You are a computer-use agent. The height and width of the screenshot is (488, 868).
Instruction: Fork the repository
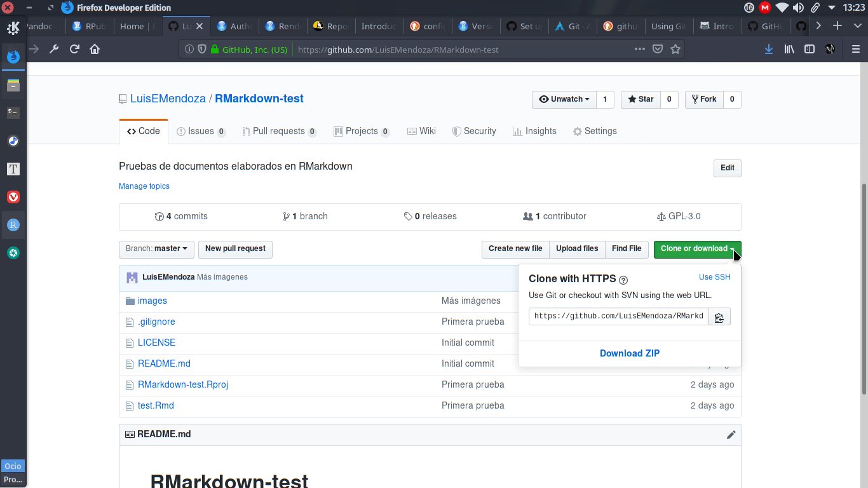tap(704, 99)
